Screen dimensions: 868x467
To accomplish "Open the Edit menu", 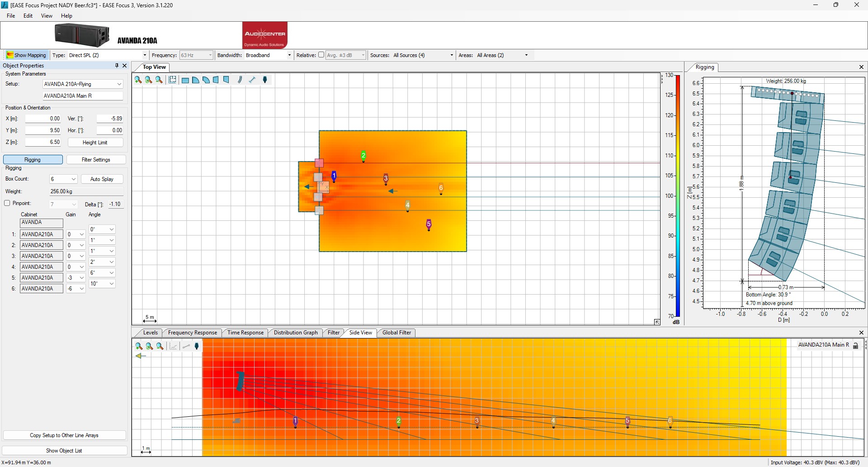I will [x=28, y=16].
